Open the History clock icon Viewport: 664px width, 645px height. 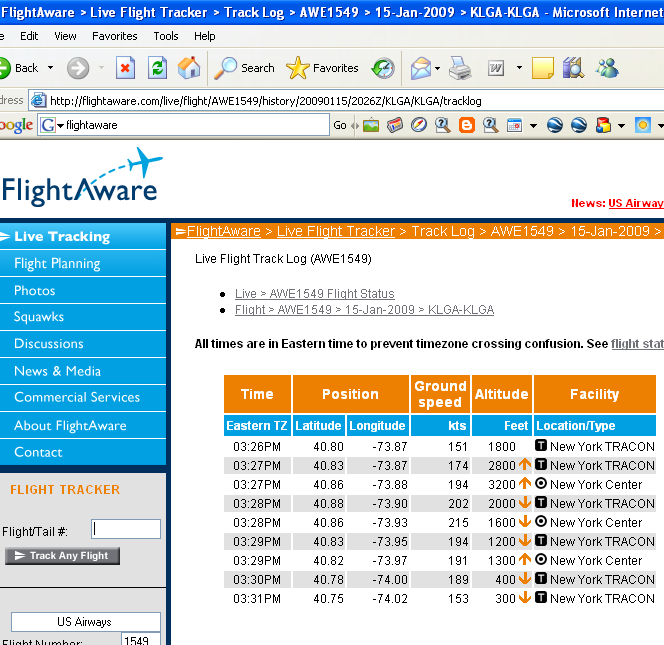383,68
